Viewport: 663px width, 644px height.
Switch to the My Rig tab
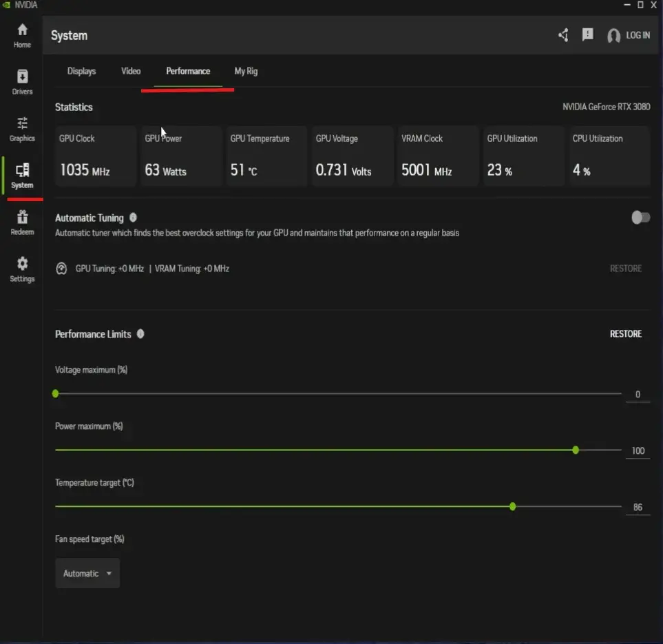point(246,71)
